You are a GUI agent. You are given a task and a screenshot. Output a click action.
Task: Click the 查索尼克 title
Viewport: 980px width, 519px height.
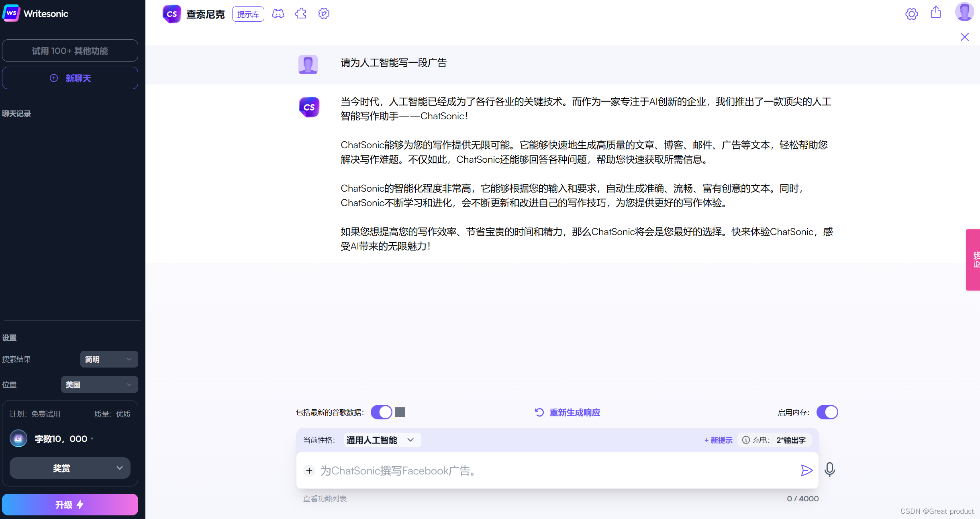(206, 14)
